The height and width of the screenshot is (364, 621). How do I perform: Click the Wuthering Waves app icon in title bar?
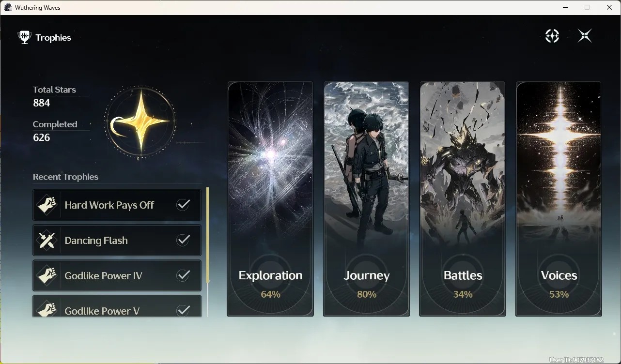8,7
